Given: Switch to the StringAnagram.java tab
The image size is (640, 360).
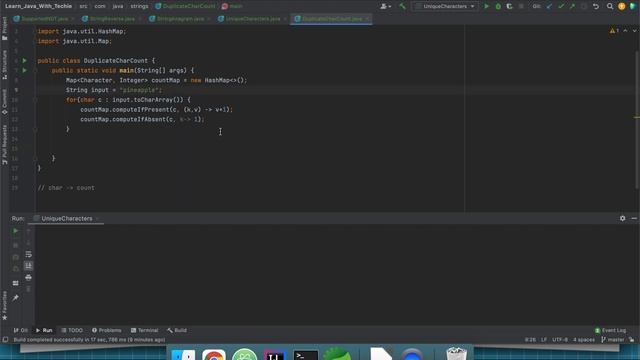Looking at the screenshot, I should coord(180,19).
